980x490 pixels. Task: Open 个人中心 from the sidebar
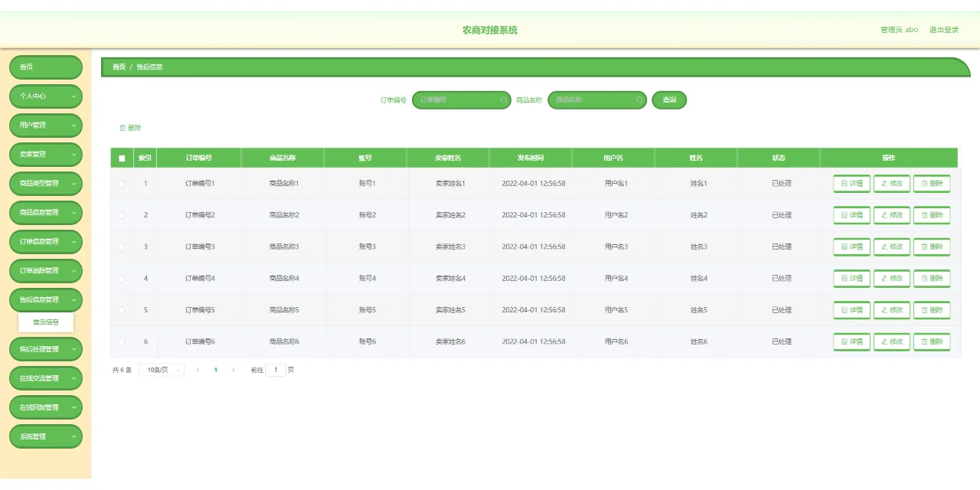tap(45, 96)
